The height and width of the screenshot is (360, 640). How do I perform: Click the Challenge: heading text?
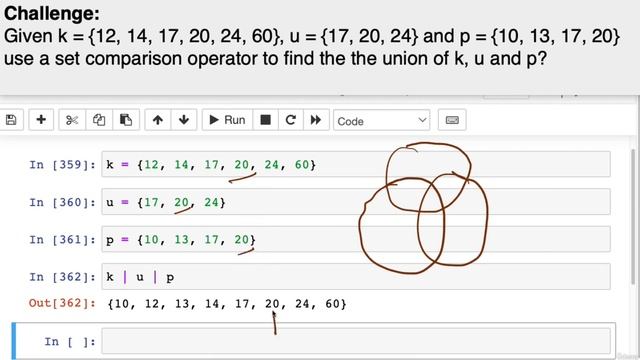pyautogui.click(x=52, y=13)
